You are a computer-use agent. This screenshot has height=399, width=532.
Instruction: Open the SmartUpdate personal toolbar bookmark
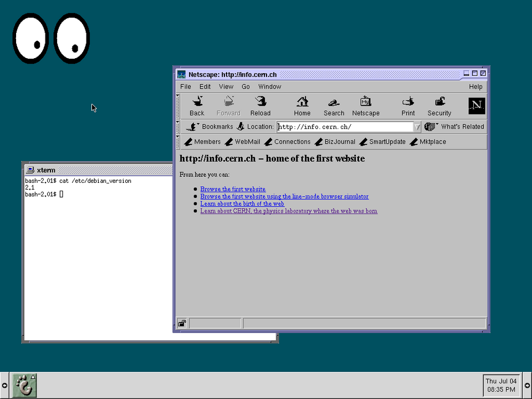382,142
